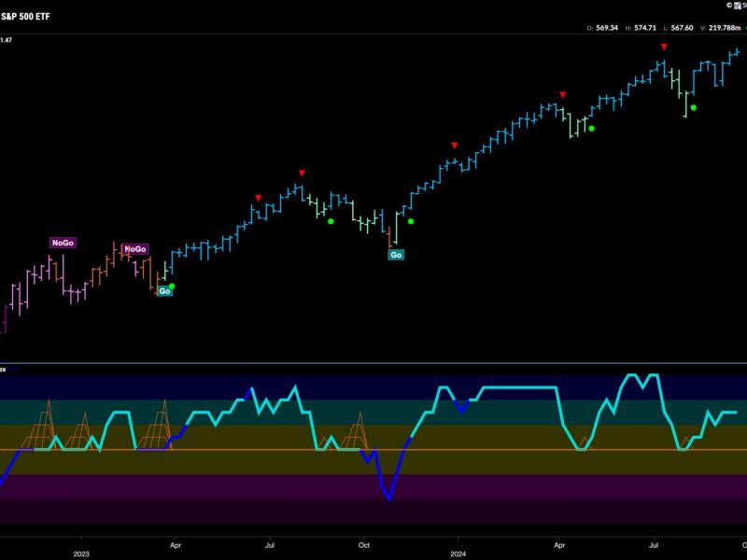Select the high price value 574.71
Screen dimensions: 747x560
[645, 28]
